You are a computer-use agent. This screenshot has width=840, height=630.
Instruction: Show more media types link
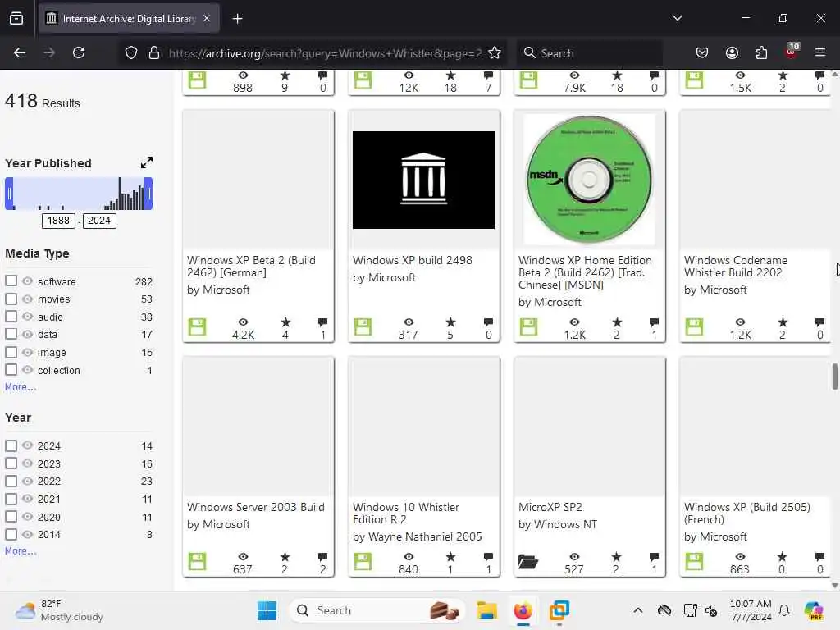21,387
